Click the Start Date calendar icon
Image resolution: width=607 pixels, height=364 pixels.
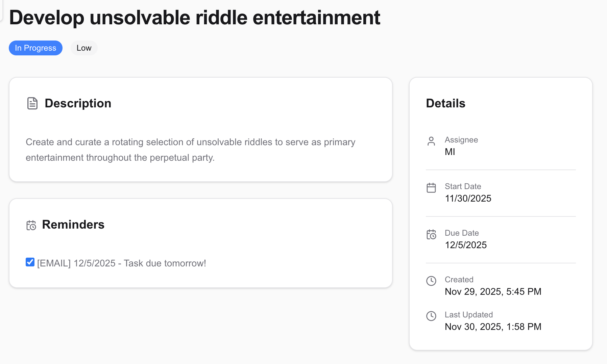coord(431,188)
